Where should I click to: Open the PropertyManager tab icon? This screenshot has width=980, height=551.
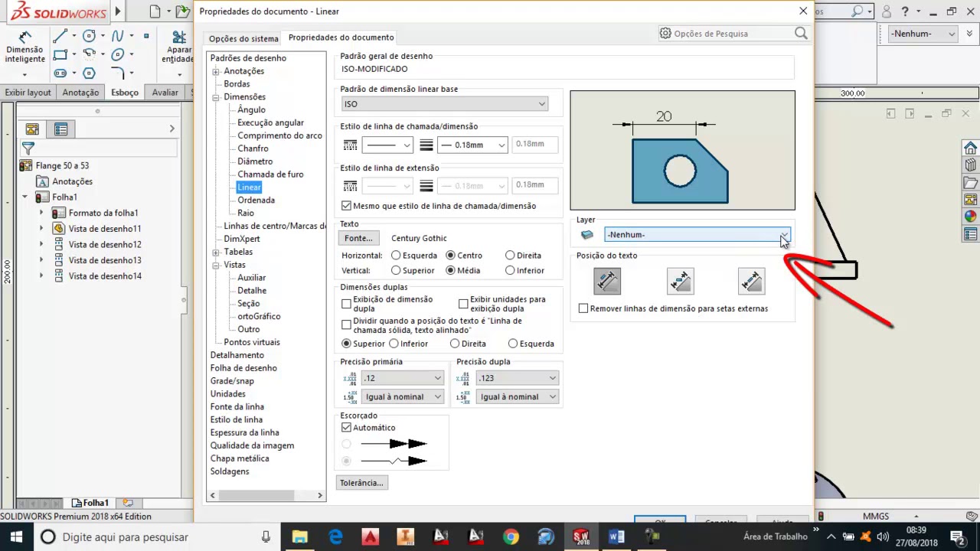[x=60, y=129]
